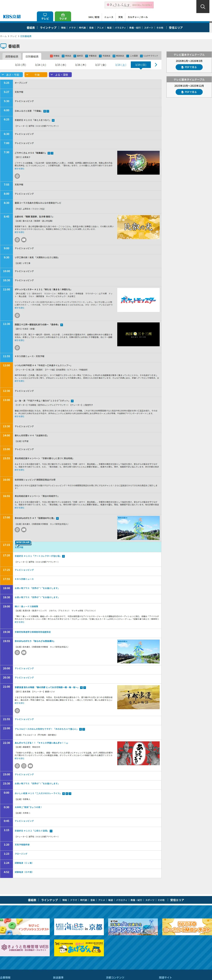Click the 比叡の光 program thumbnail

(x=138, y=227)
